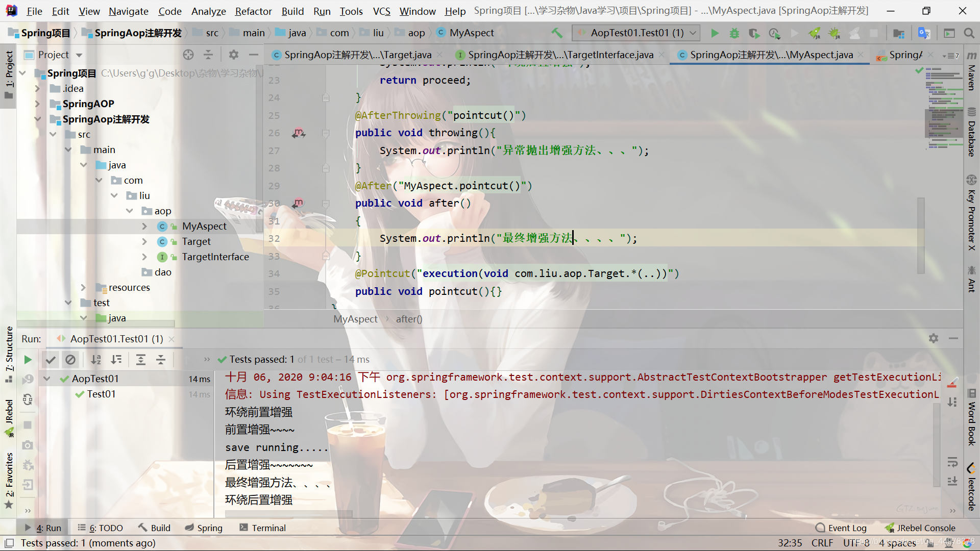Rerun tests in Run panel
The height and width of the screenshot is (551, 980).
pos(28,360)
